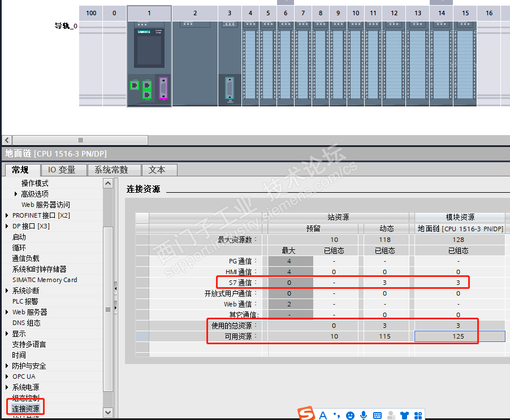This screenshot has height=420, width=510.
Task: Click the magenta DP port on the CPU
Action: [x=163, y=88]
